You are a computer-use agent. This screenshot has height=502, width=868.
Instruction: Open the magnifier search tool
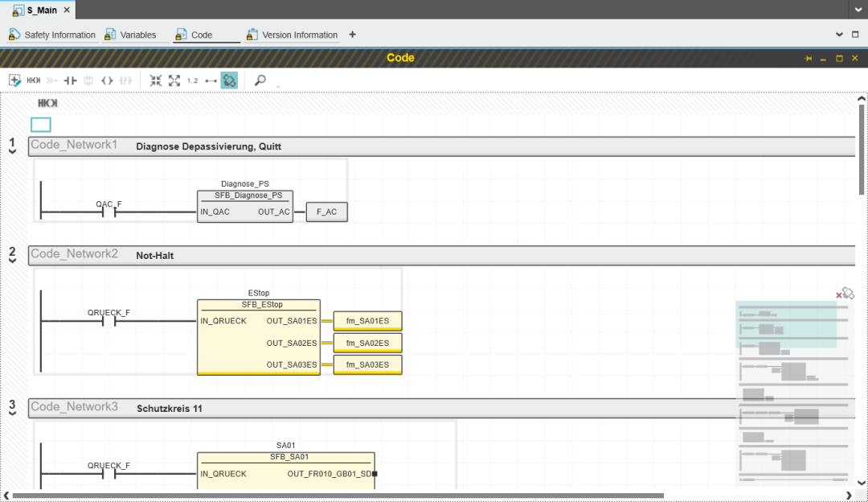click(260, 80)
